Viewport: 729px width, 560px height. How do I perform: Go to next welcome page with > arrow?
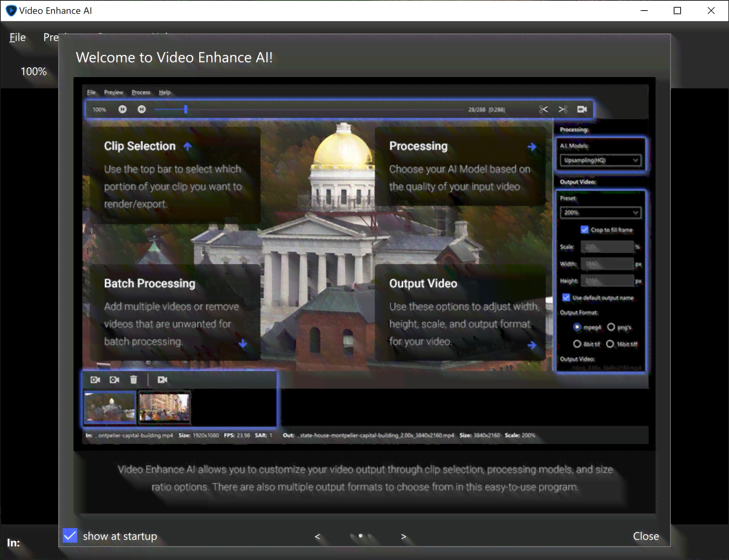point(403,536)
